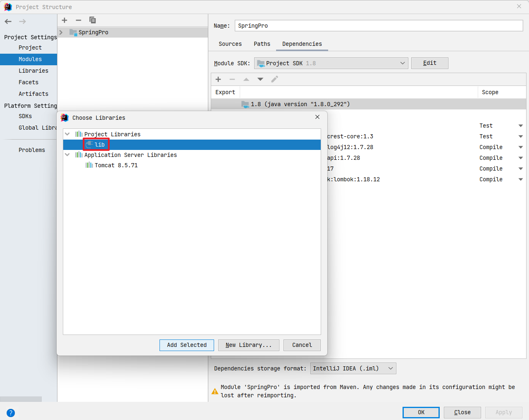Move dependency down with arrow icon
The image size is (529, 420).
pyautogui.click(x=260, y=79)
